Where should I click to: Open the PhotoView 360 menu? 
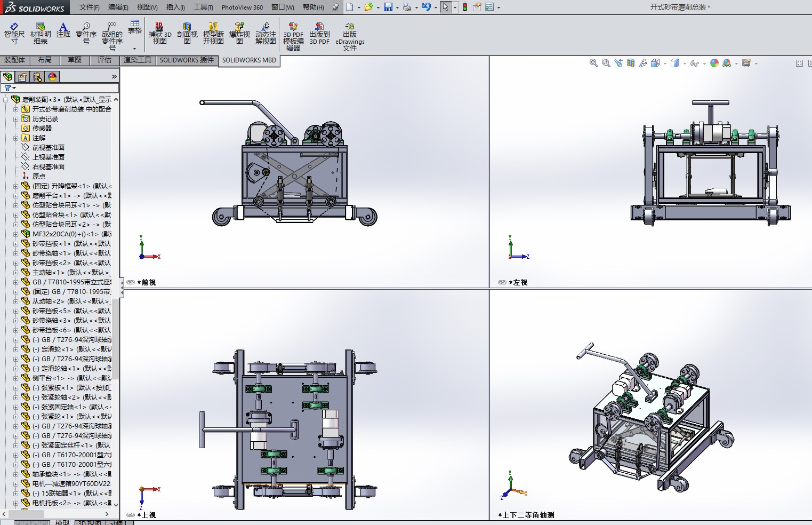point(242,7)
